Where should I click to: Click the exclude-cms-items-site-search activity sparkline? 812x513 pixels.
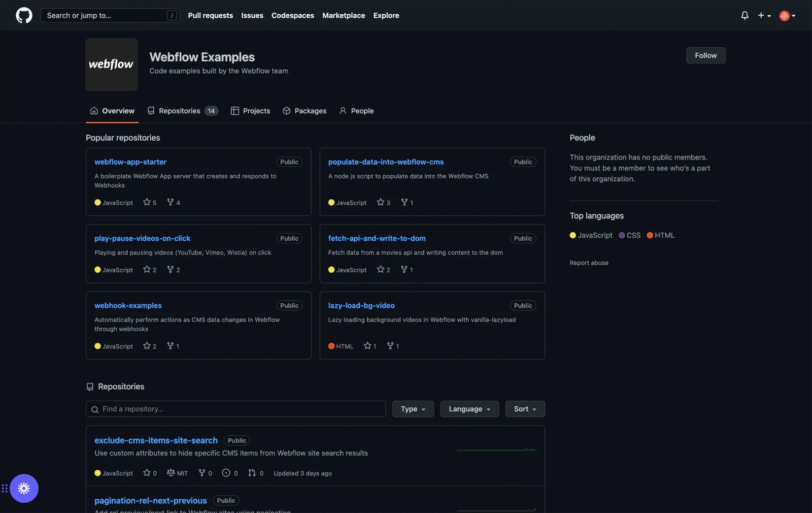496,450
